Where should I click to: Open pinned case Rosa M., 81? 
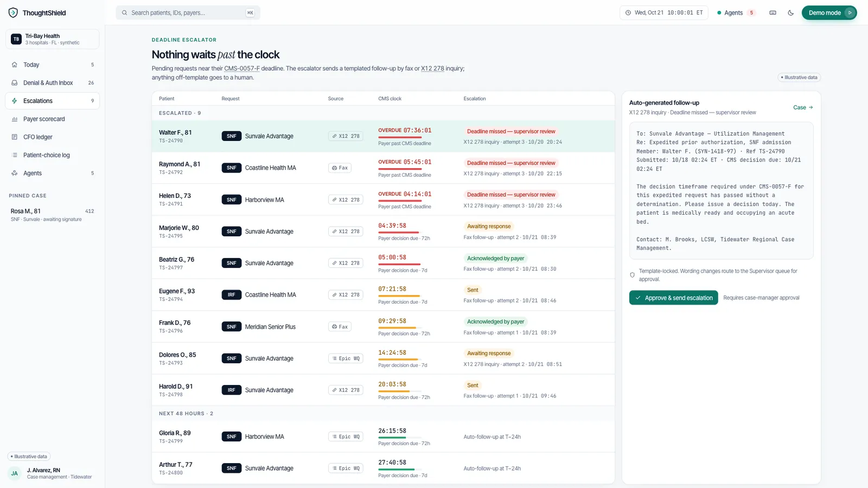53,215
